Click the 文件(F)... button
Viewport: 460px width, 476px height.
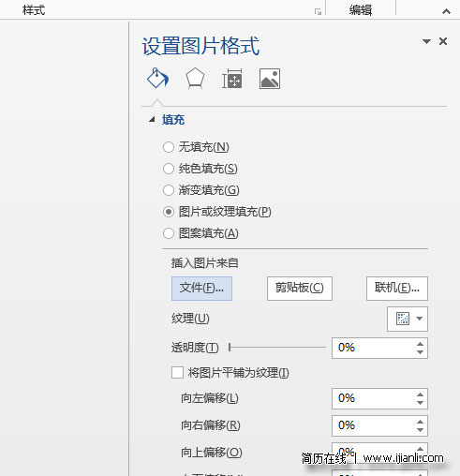(x=201, y=289)
